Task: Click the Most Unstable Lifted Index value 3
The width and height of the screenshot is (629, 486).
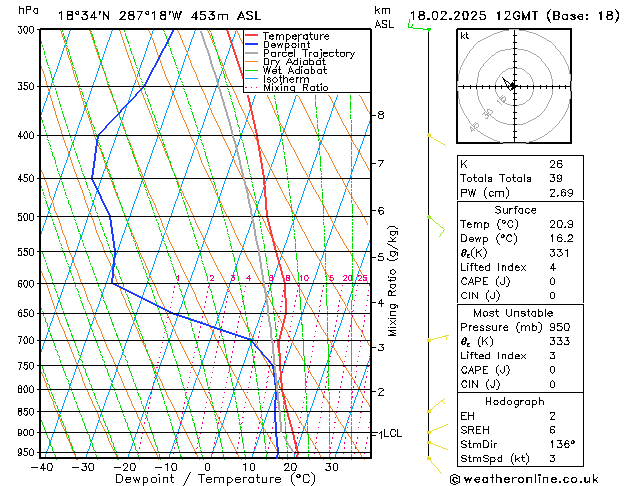Action: 553,356
